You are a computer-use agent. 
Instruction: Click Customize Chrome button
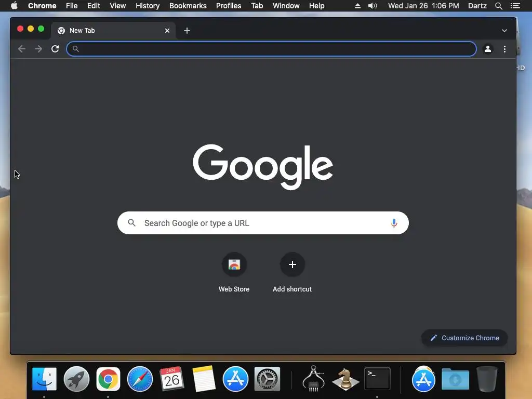[x=464, y=338]
